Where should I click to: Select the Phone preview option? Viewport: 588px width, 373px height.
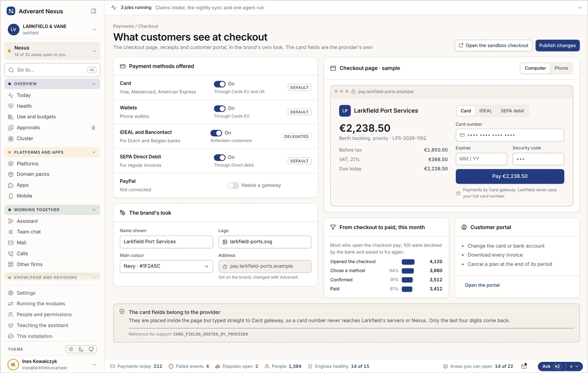(x=561, y=68)
